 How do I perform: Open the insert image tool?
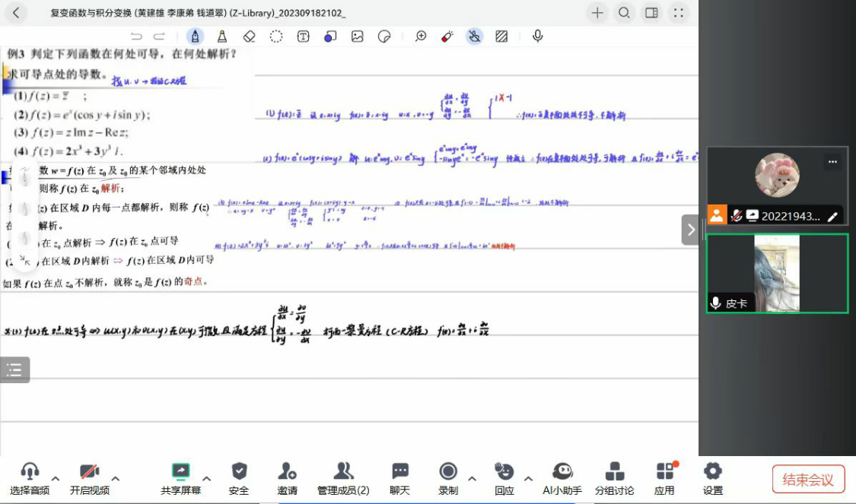pyautogui.click(x=357, y=36)
